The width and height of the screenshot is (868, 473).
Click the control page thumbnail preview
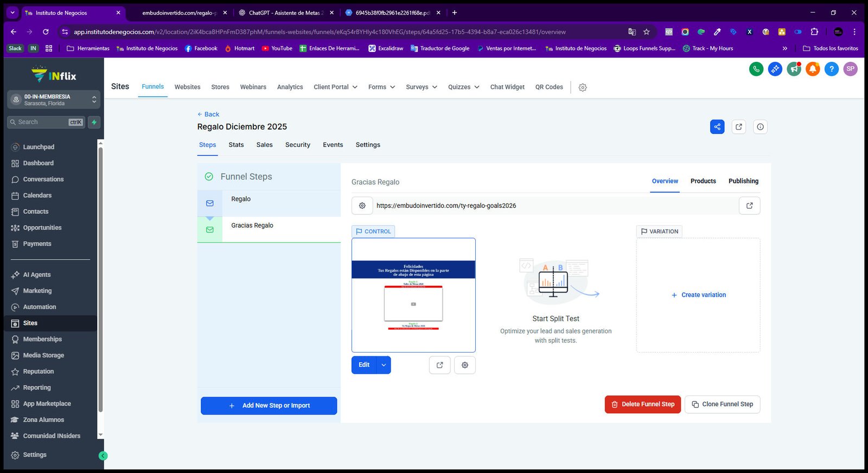pyautogui.click(x=413, y=295)
